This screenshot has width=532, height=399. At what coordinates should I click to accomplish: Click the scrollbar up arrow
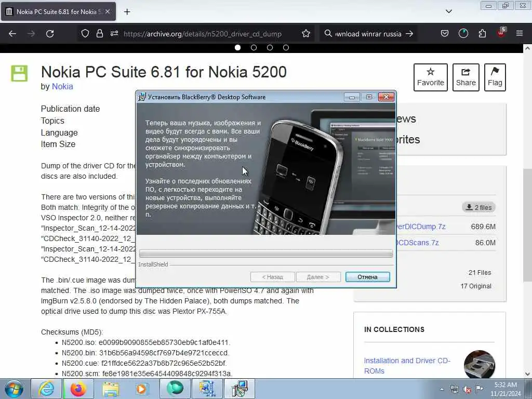[527, 48]
